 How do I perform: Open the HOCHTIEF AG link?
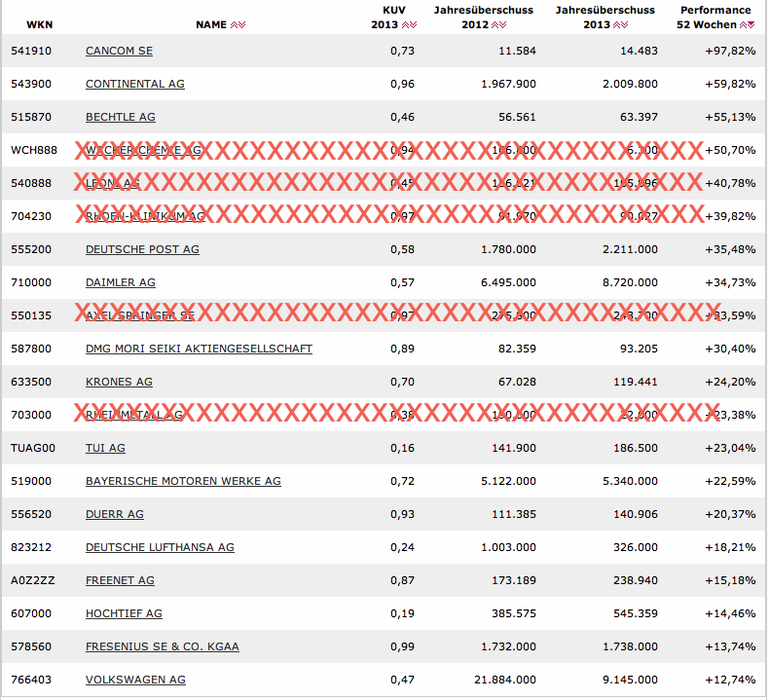[x=124, y=613]
